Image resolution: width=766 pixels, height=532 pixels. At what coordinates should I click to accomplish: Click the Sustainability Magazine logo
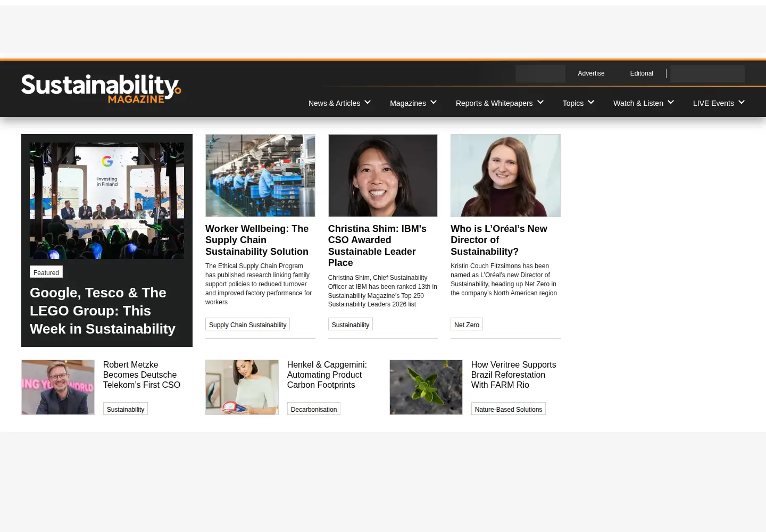[x=101, y=88]
